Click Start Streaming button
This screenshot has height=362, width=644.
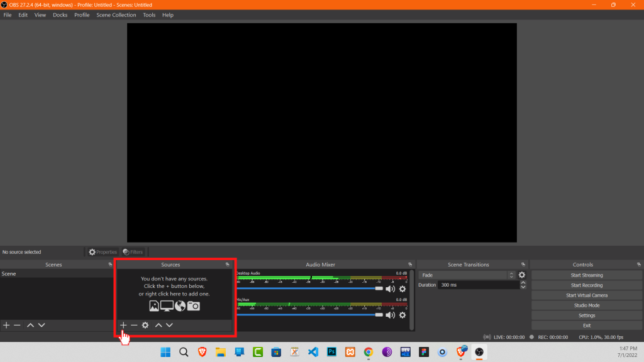587,275
